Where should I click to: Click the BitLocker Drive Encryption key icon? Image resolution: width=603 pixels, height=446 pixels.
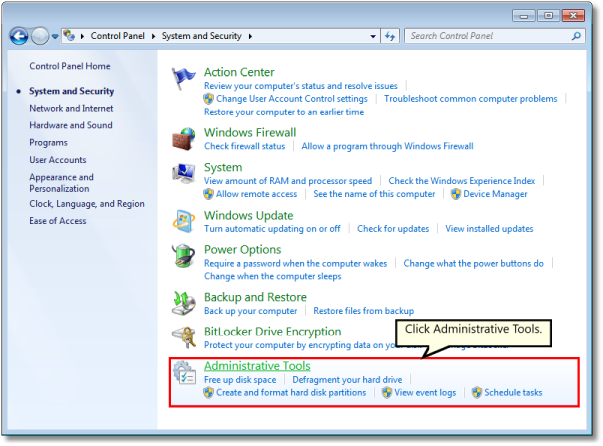click(x=183, y=338)
